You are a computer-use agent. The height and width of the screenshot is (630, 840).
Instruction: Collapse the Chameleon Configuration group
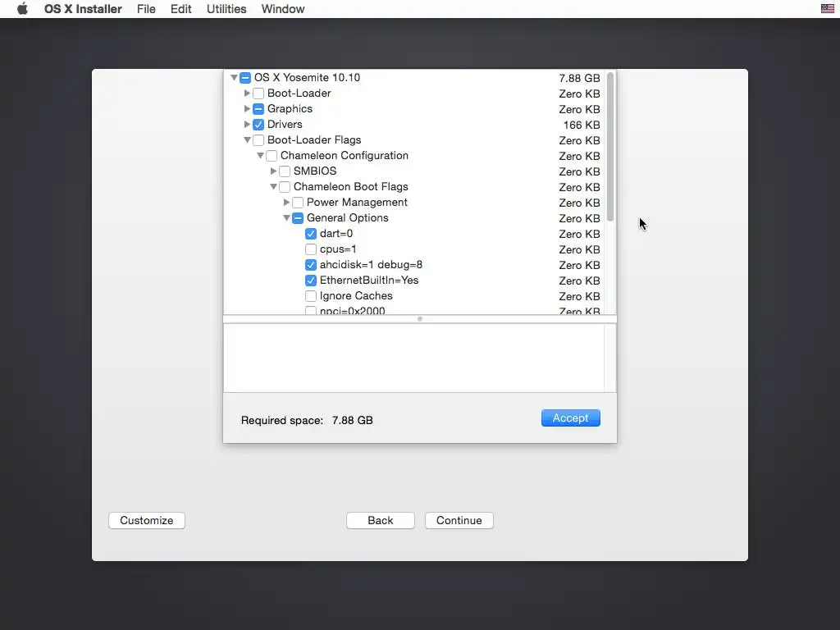(260, 156)
